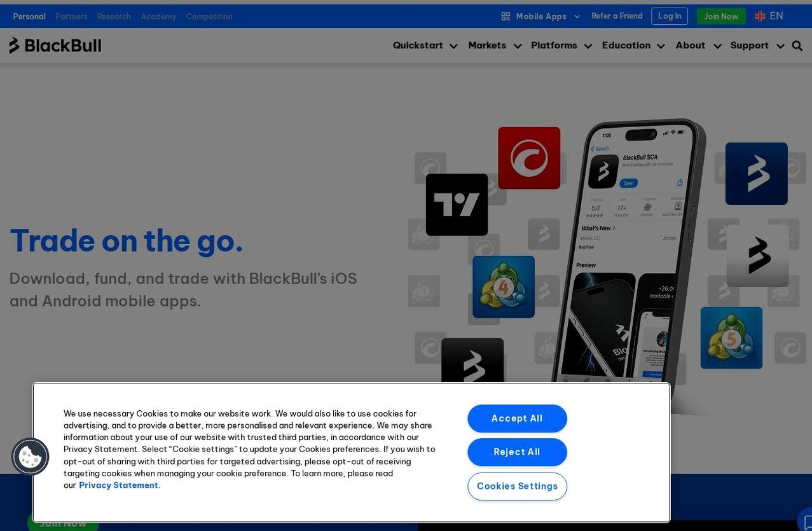Click the MetaTrader 4 app icon
Viewport: 812px width, 531px height.
tap(504, 287)
